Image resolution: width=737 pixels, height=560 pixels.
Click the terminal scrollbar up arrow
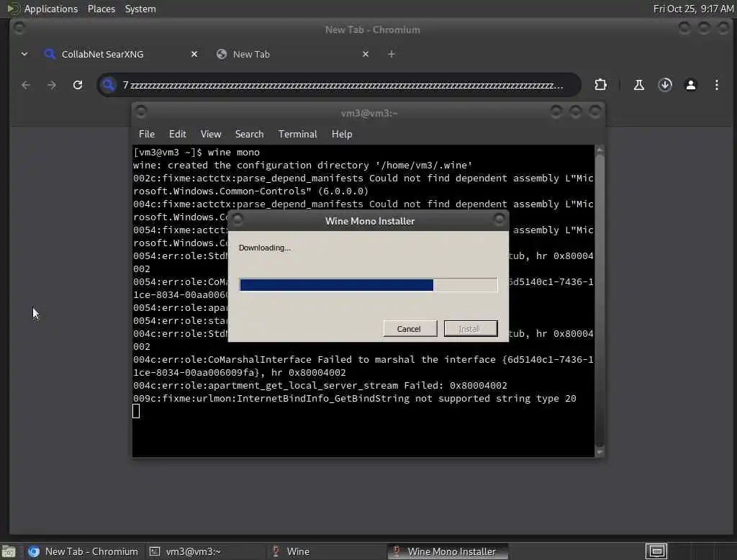point(600,150)
